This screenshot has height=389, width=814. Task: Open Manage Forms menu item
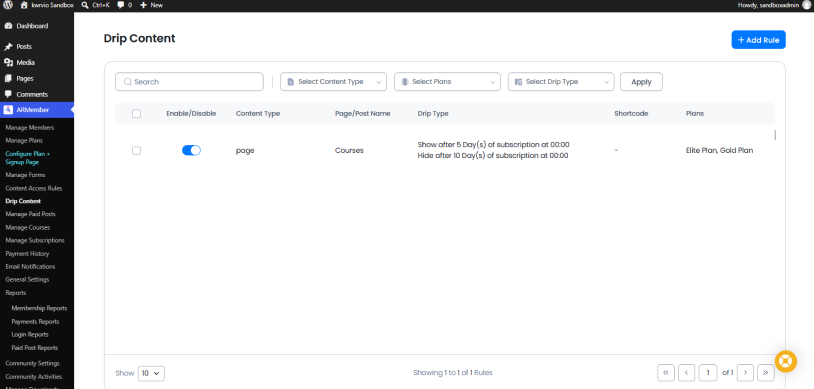tap(25, 175)
